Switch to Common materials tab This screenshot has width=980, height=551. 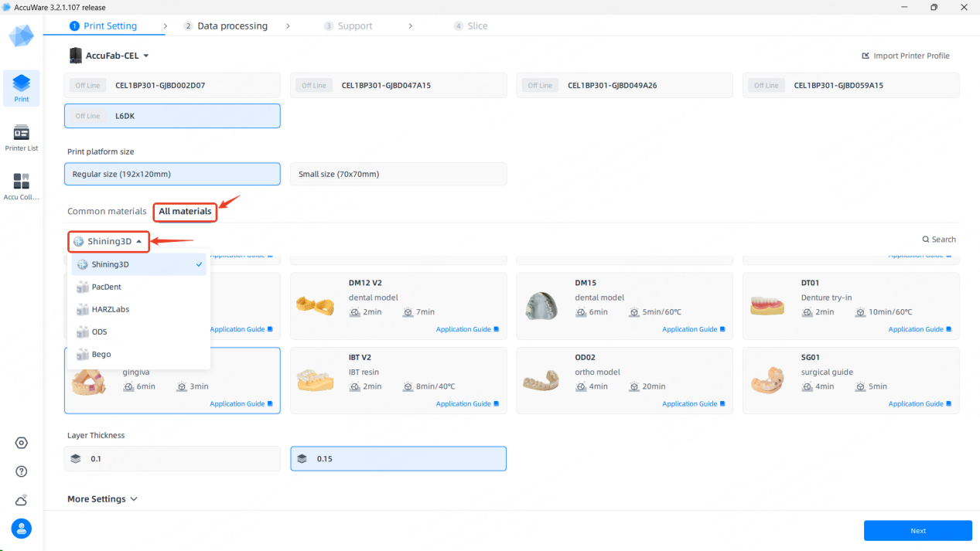pyautogui.click(x=107, y=211)
